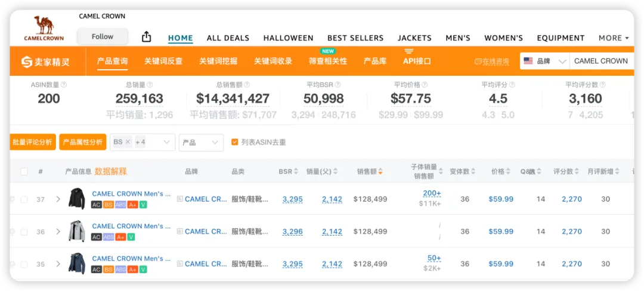Image resolution: width=644 pixels, height=291 pixels.
Task: Click the Camel Crown camel logo
Action: [44, 28]
